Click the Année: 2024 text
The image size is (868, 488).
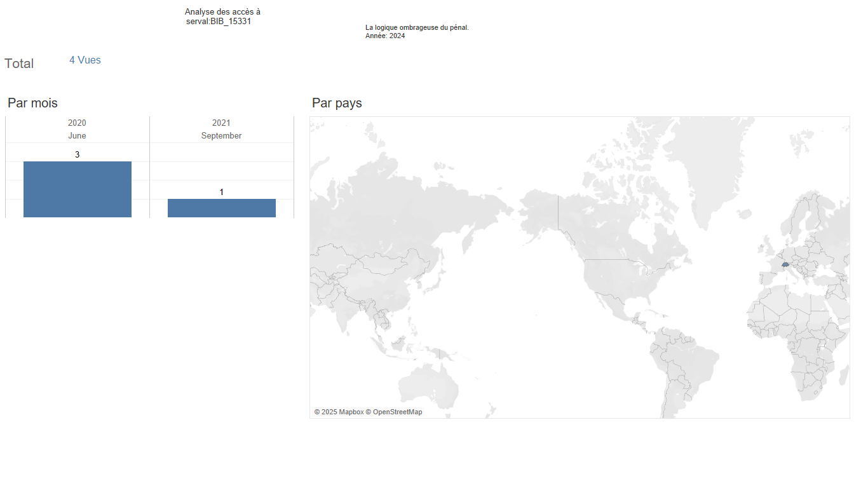point(385,36)
